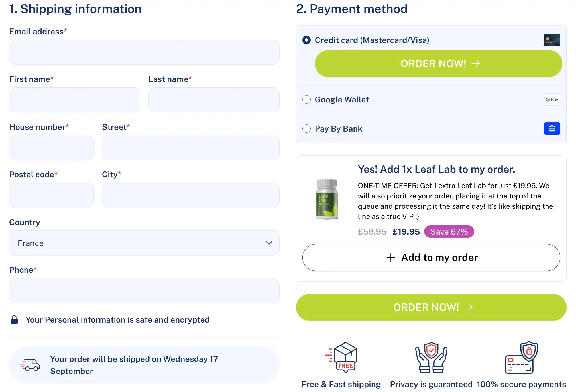
Task: Expand country list via chevron arrow
Action: tap(269, 243)
